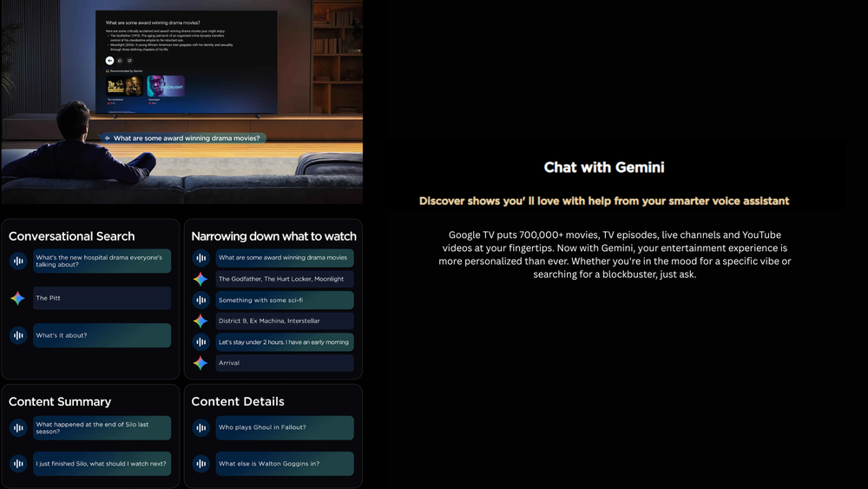Click Gemini star beside 'District 9, Ex Machina, Interstellar'
868x489 pixels.
click(x=201, y=320)
